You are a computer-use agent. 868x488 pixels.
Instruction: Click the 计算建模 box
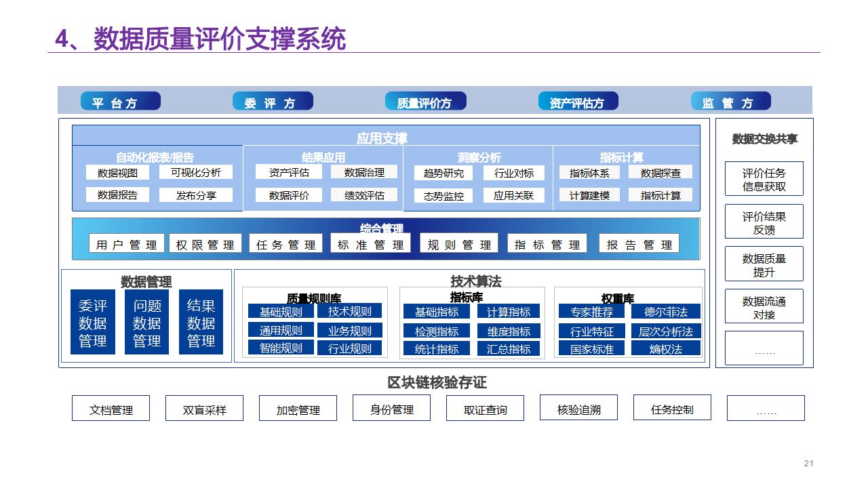pos(590,195)
